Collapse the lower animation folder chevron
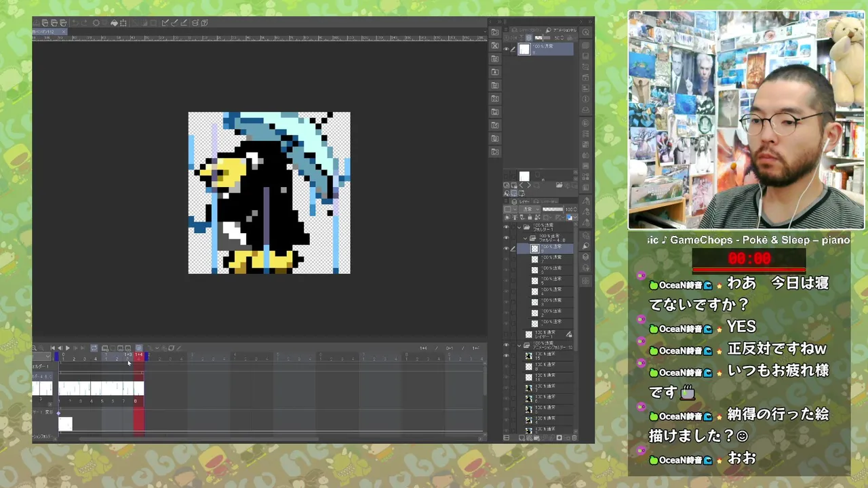 [519, 345]
